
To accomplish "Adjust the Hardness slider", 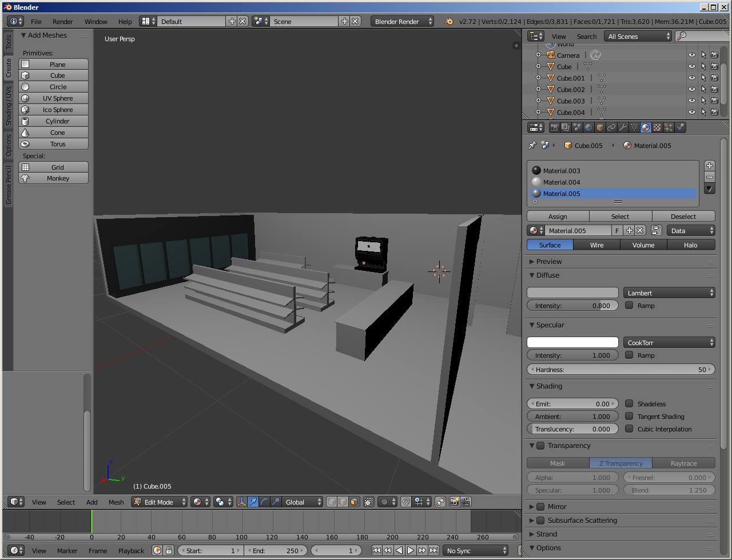I will [621, 369].
